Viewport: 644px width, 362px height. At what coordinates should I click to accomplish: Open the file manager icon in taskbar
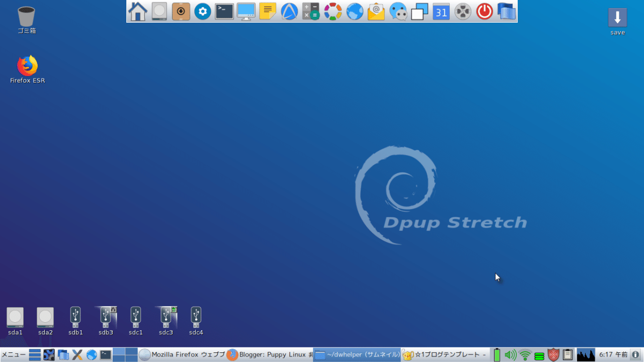pyautogui.click(x=63, y=355)
